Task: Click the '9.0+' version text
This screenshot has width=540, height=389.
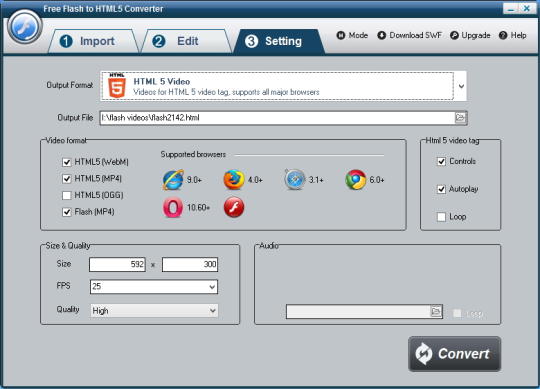Action: click(x=194, y=180)
